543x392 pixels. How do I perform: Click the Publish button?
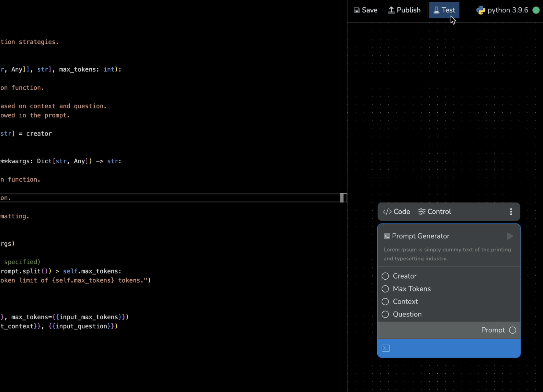click(x=404, y=10)
